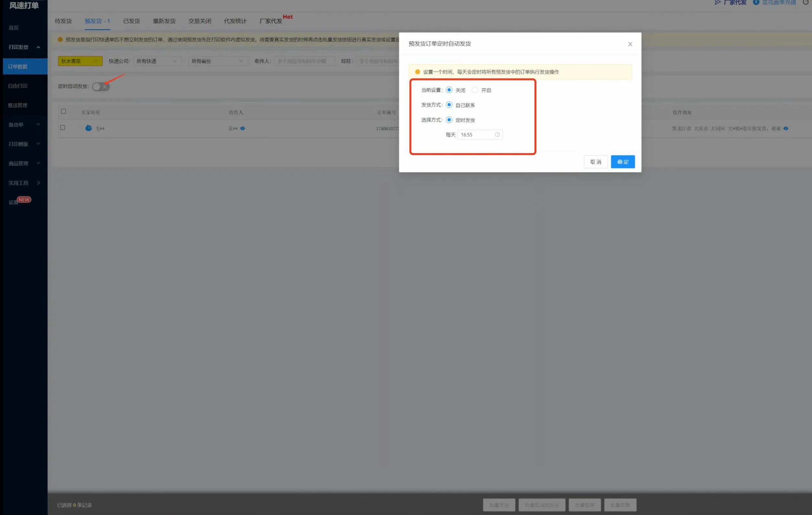This screenshot has height=515, width=812.
Task: Click the 厂家代发 link in header
Action: pyautogui.click(x=730, y=2)
